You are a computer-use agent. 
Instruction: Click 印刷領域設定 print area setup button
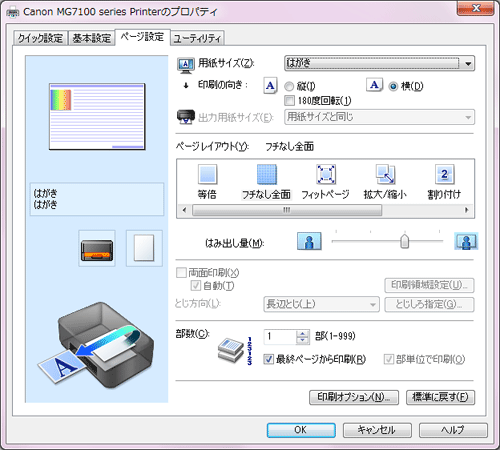click(429, 285)
